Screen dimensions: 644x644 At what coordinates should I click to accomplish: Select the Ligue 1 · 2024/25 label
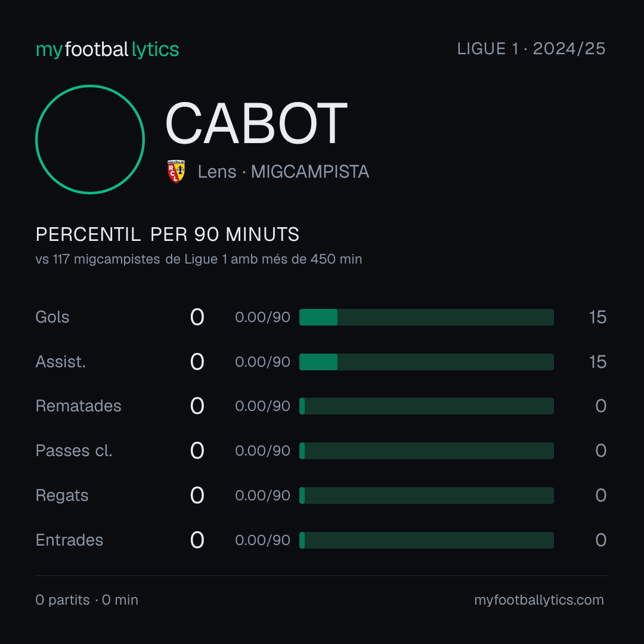tap(531, 49)
